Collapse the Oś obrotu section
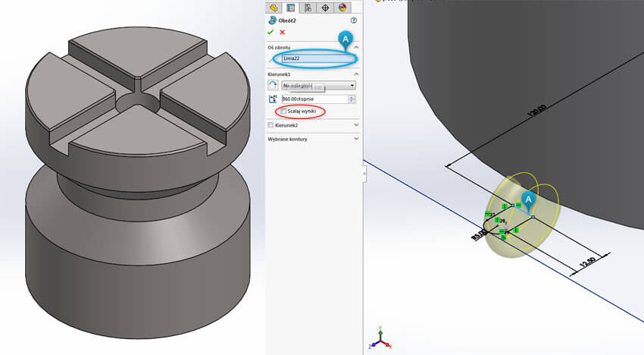This screenshot has height=355, width=644. [356, 47]
